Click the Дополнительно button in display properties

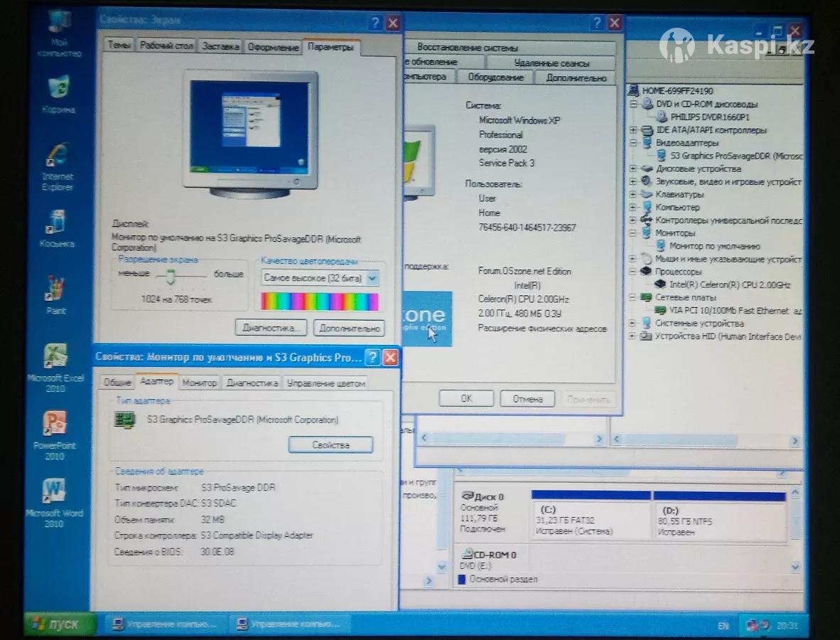point(349,328)
